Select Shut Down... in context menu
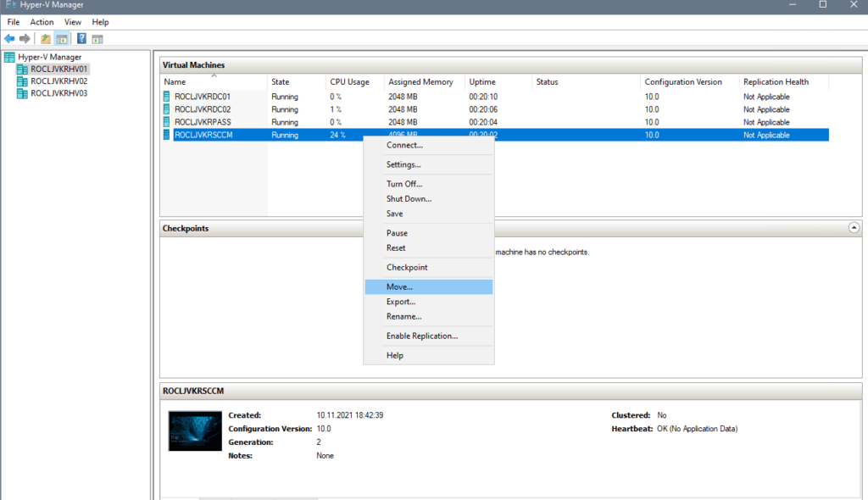 [x=429, y=199]
